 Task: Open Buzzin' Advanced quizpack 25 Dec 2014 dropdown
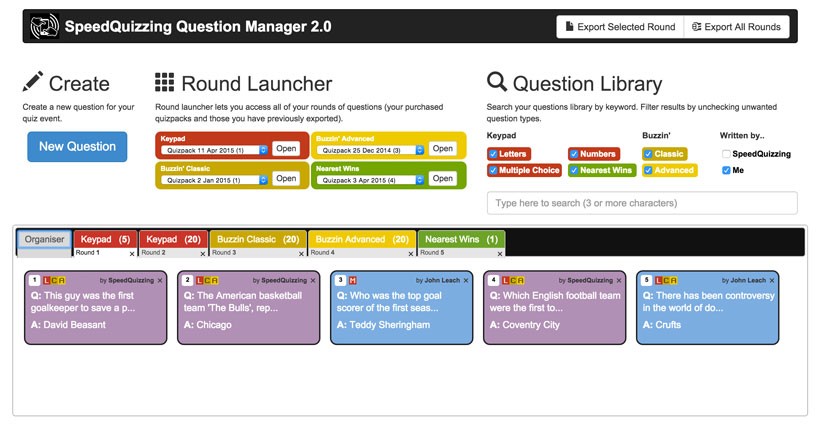pyautogui.click(x=370, y=150)
